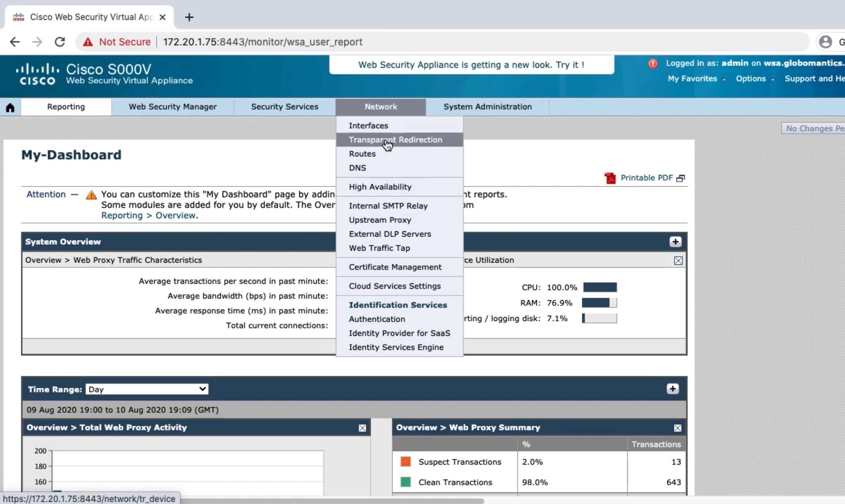This screenshot has height=504, width=845.
Task: Open the Security Services tab
Action: [284, 107]
